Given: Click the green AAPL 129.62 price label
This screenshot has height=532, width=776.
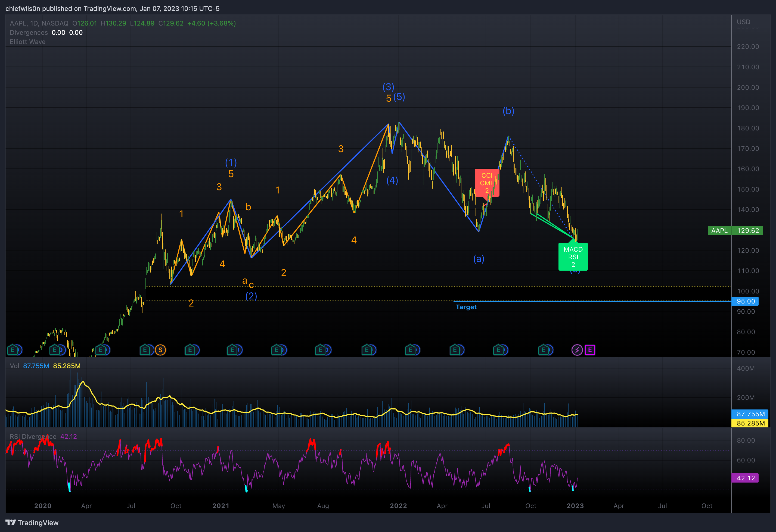Looking at the screenshot, I should 735,231.
